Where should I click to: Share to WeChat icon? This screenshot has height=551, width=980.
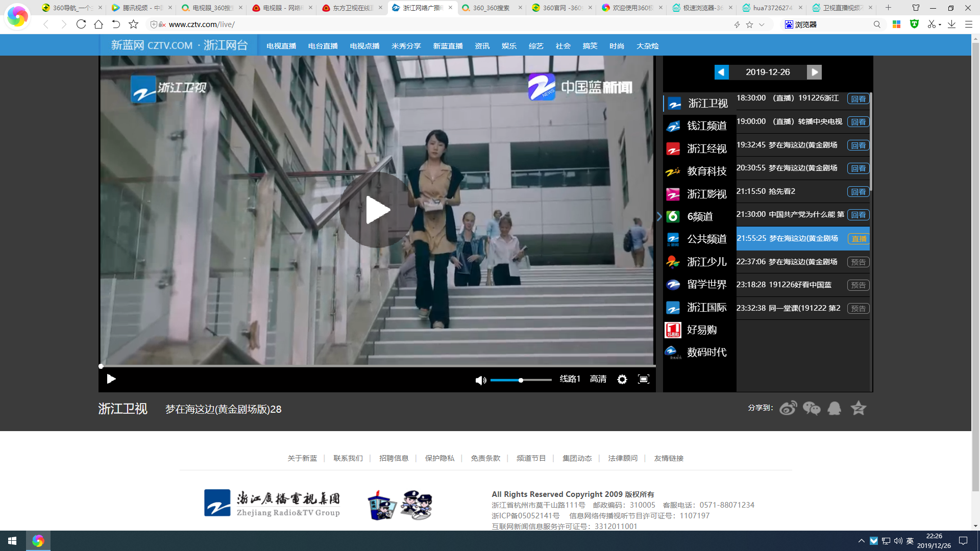pos(811,408)
